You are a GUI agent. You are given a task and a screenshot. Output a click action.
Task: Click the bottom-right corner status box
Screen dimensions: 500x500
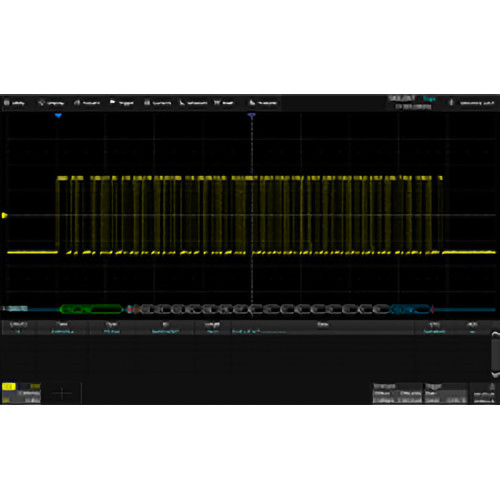click(484, 393)
